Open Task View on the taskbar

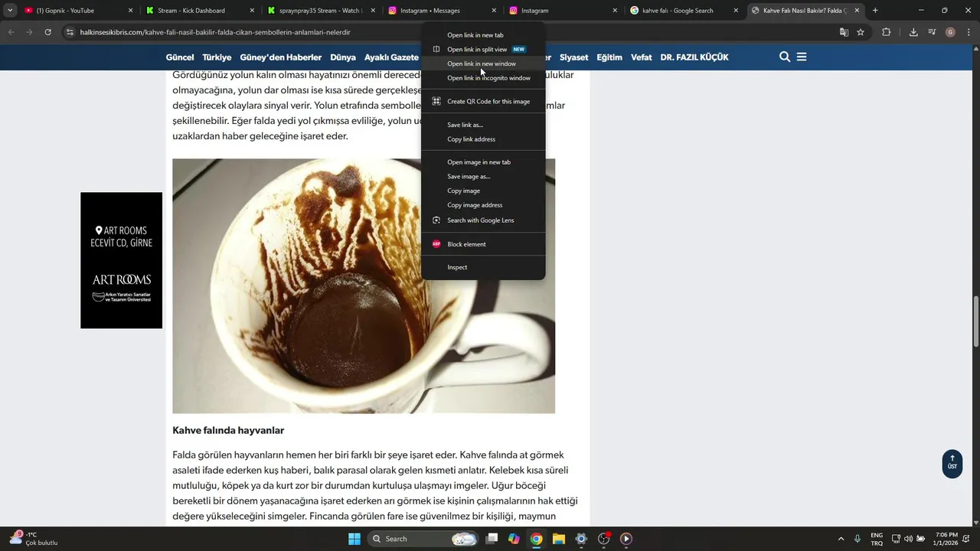click(492, 539)
